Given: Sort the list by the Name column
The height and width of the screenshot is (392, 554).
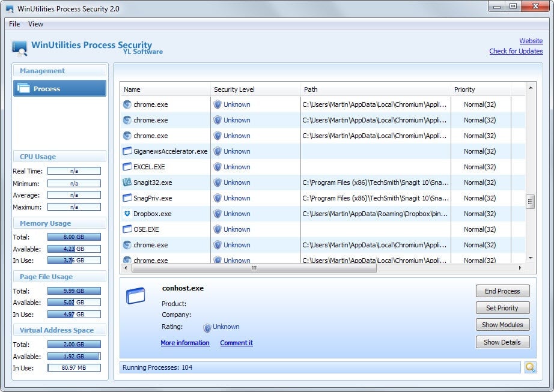Looking at the screenshot, I should tap(165, 89).
